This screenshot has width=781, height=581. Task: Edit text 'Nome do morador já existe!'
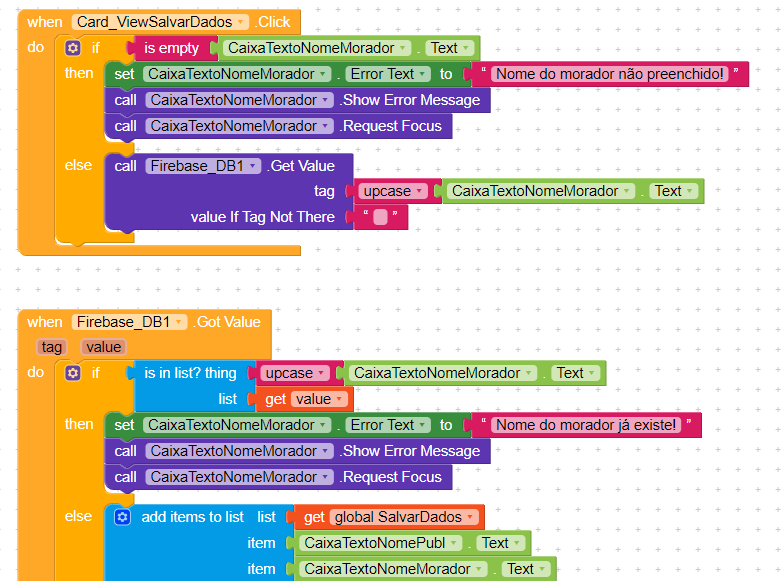click(586, 425)
